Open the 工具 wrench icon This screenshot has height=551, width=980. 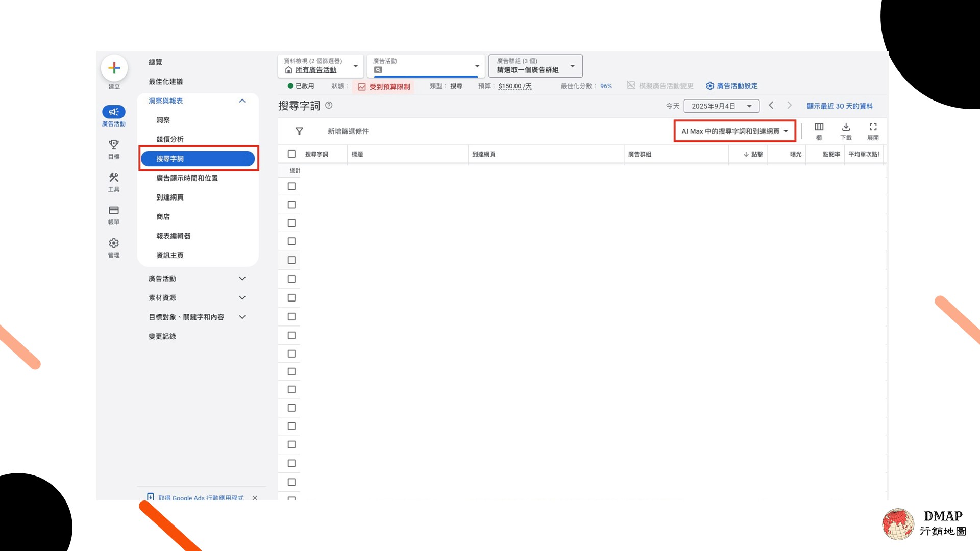pyautogui.click(x=114, y=178)
